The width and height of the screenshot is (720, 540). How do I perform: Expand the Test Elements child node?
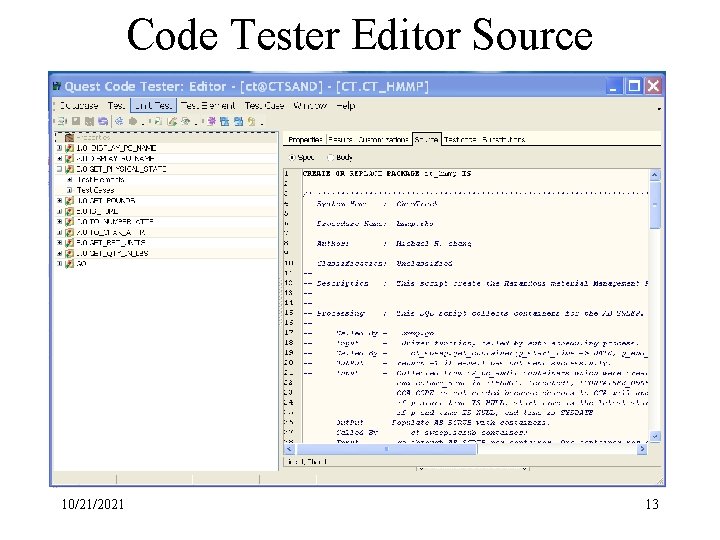(x=70, y=180)
